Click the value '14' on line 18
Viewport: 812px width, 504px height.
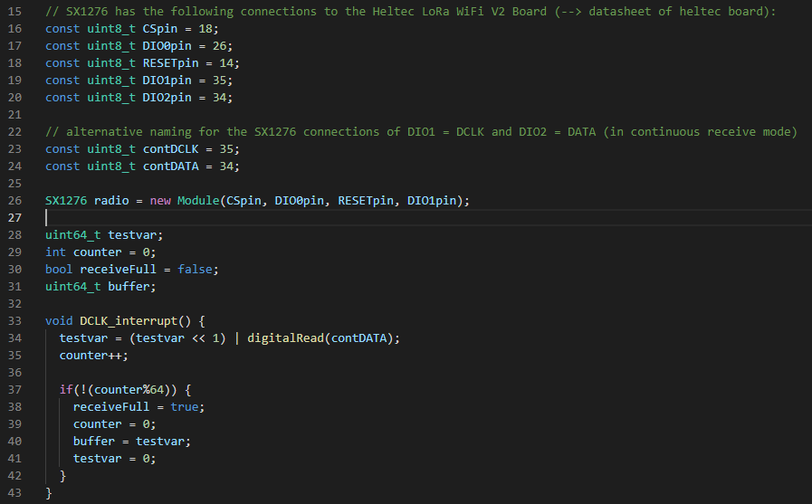226,63
